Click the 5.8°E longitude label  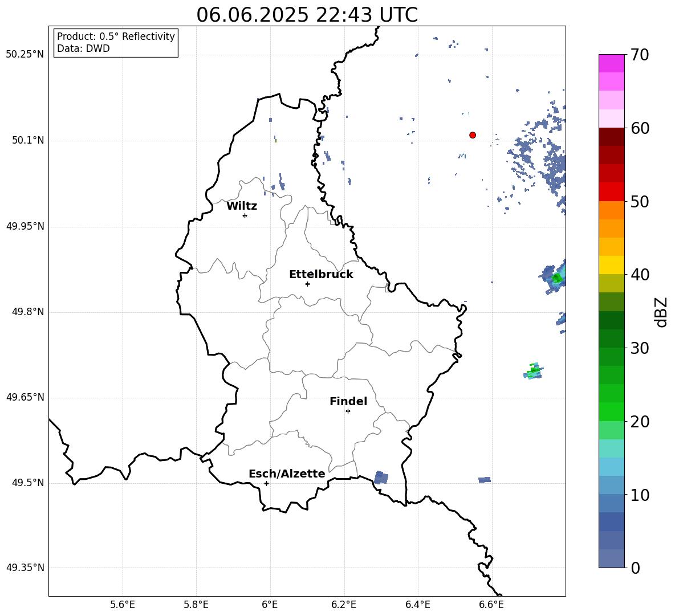tap(196, 605)
